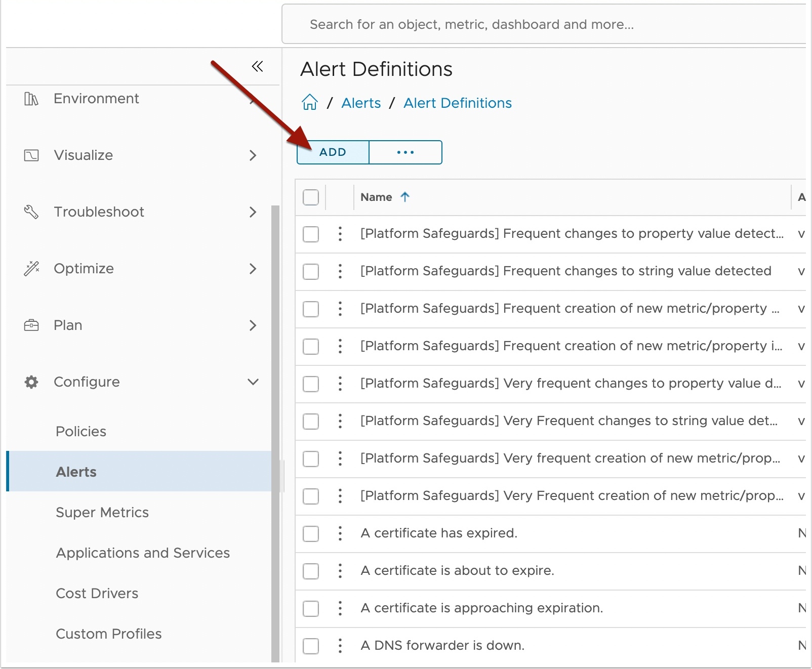This screenshot has width=812, height=669.
Task: Open Custom Profiles in sidebar
Action: (x=109, y=634)
